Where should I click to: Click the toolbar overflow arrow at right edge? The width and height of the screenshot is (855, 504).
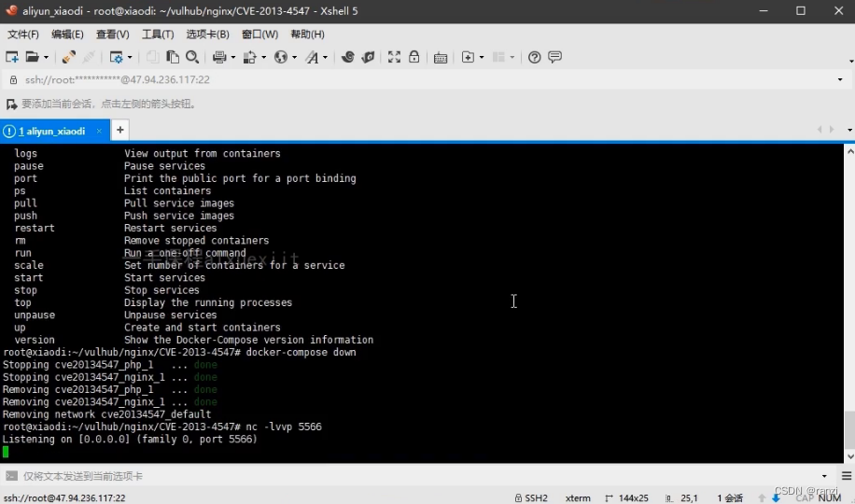click(850, 61)
